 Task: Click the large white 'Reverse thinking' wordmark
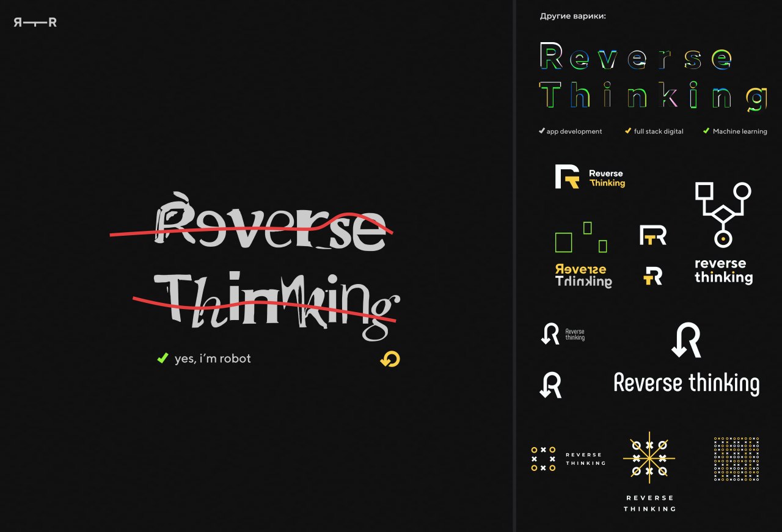[687, 384]
